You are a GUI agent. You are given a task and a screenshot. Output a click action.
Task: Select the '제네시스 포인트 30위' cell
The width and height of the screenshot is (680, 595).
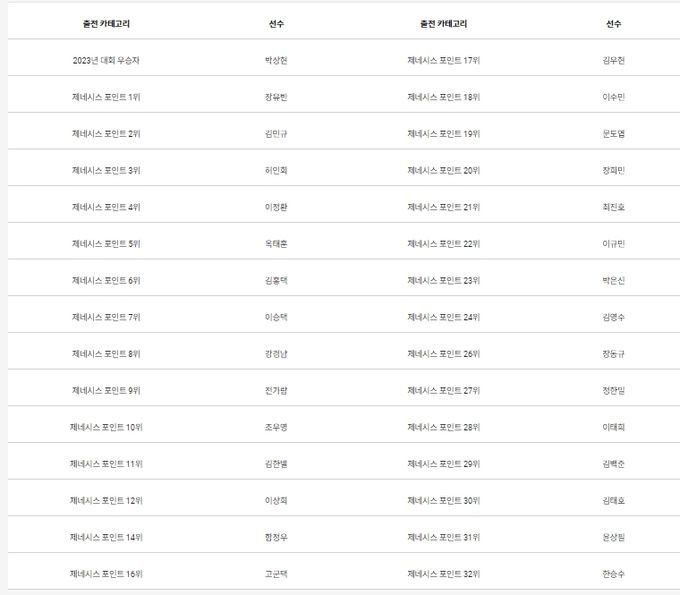444,501
